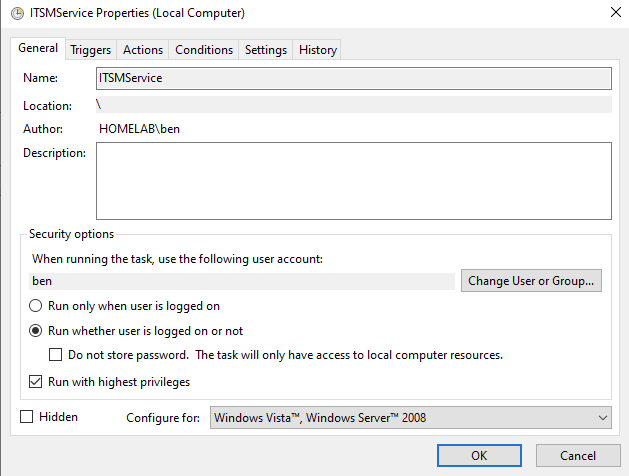Image resolution: width=629 pixels, height=476 pixels.
Task: Select Run only when user is logged on
Action: coord(35,306)
